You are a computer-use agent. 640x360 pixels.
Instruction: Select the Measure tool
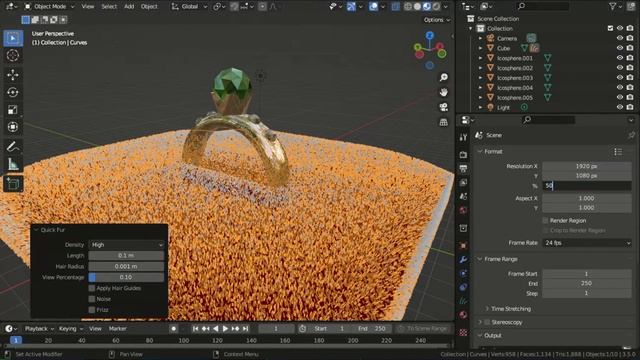click(x=13, y=164)
